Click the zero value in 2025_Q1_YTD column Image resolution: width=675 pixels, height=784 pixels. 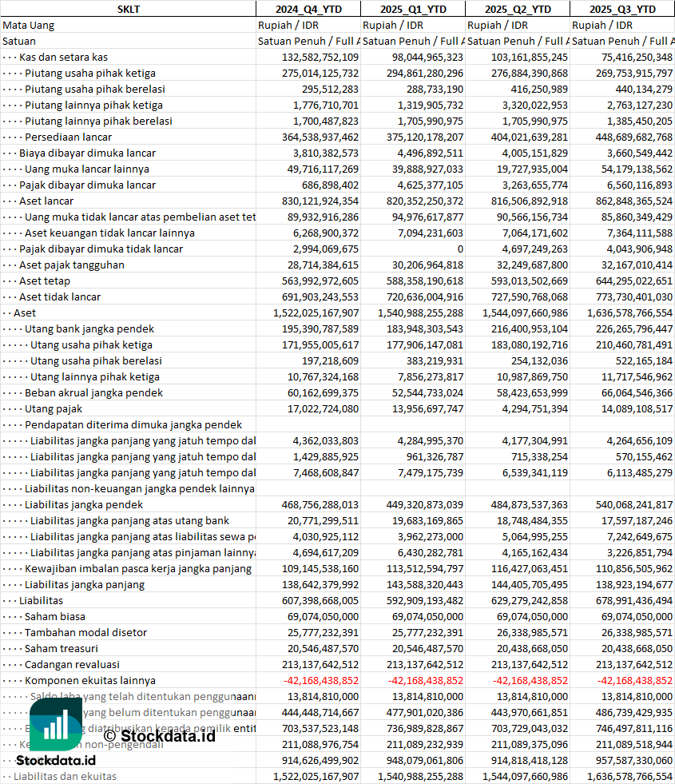pyautogui.click(x=460, y=249)
